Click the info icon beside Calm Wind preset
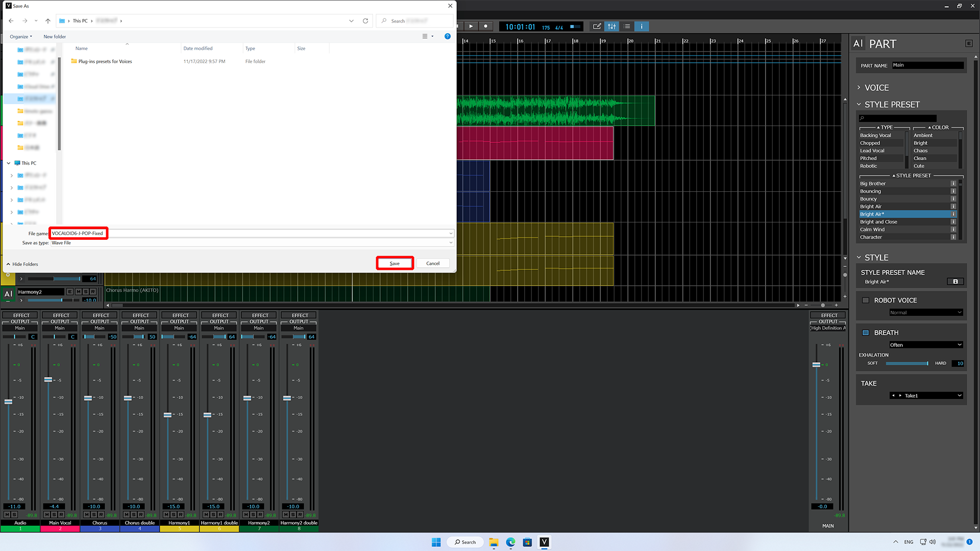Viewport: 980px width, 551px height. (953, 230)
